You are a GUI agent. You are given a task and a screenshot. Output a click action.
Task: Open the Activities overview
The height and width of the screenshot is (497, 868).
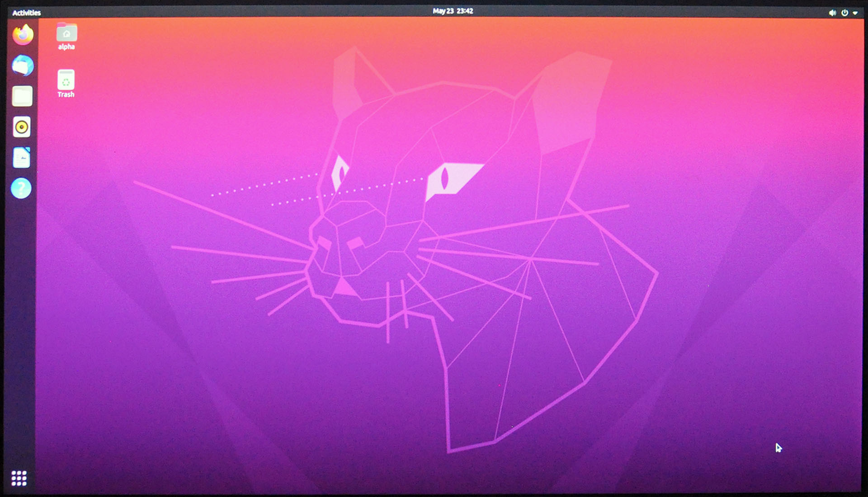[26, 13]
